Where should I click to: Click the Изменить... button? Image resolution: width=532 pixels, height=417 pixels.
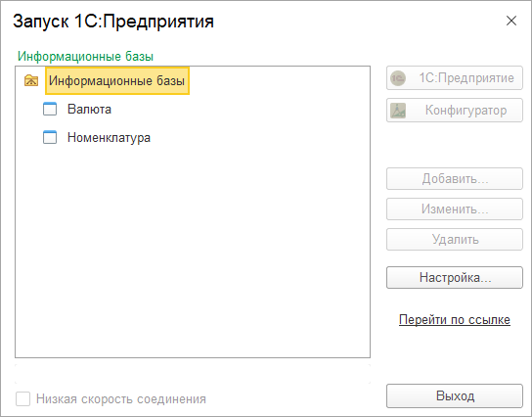click(455, 209)
